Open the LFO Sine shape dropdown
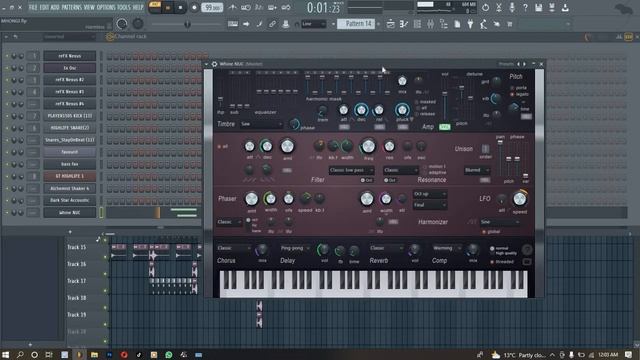This screenshot has width=640, height=360. 500,222
